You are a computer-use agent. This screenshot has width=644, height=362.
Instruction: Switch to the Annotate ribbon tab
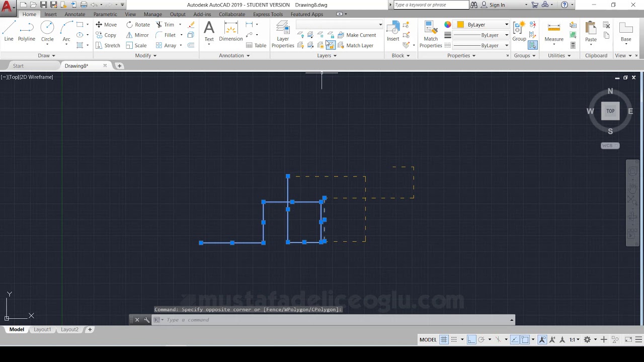75,14
